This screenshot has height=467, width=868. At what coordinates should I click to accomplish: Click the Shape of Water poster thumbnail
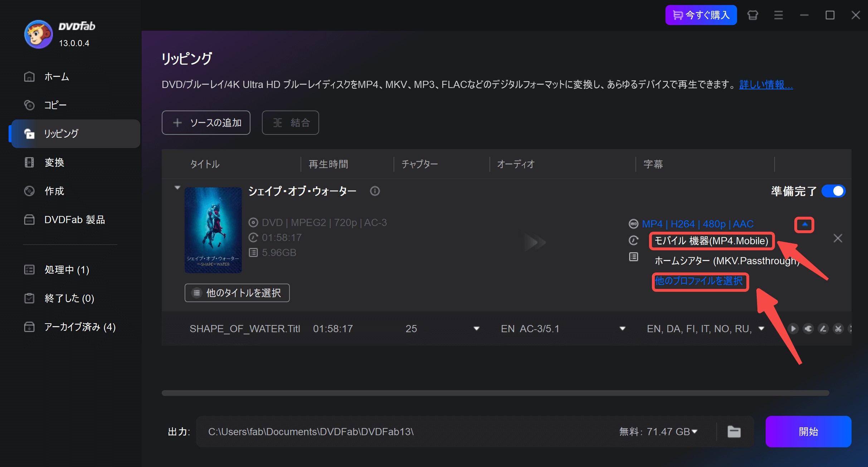click(x=213, y=230)
